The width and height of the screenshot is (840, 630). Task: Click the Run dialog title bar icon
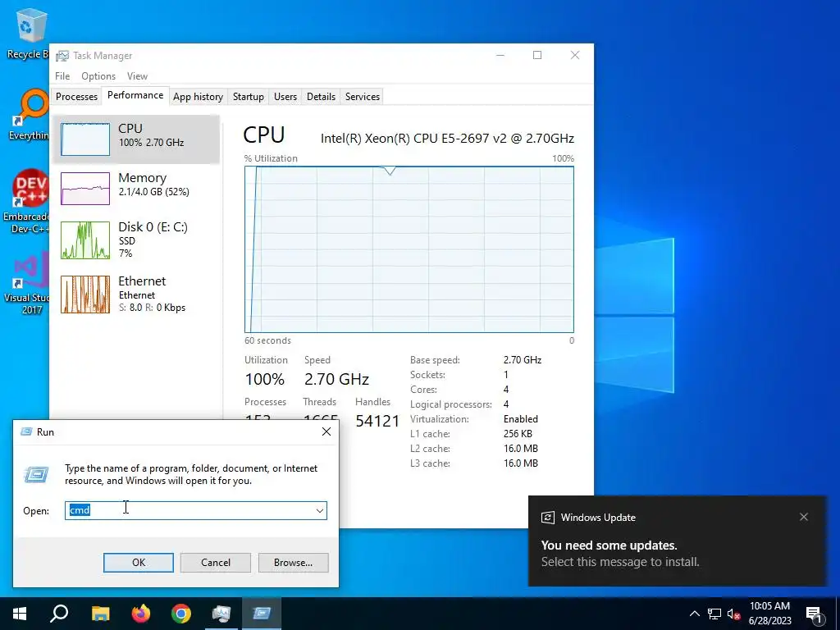(x=25, y=431)
